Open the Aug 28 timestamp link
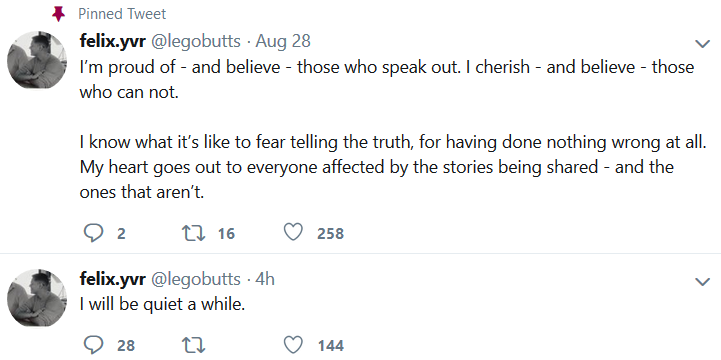721x360 pixels. point(283,41)
